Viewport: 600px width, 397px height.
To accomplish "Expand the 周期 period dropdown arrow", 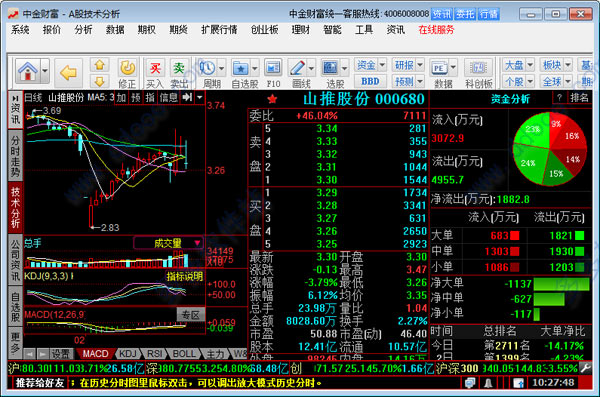I will coord(221,69).
